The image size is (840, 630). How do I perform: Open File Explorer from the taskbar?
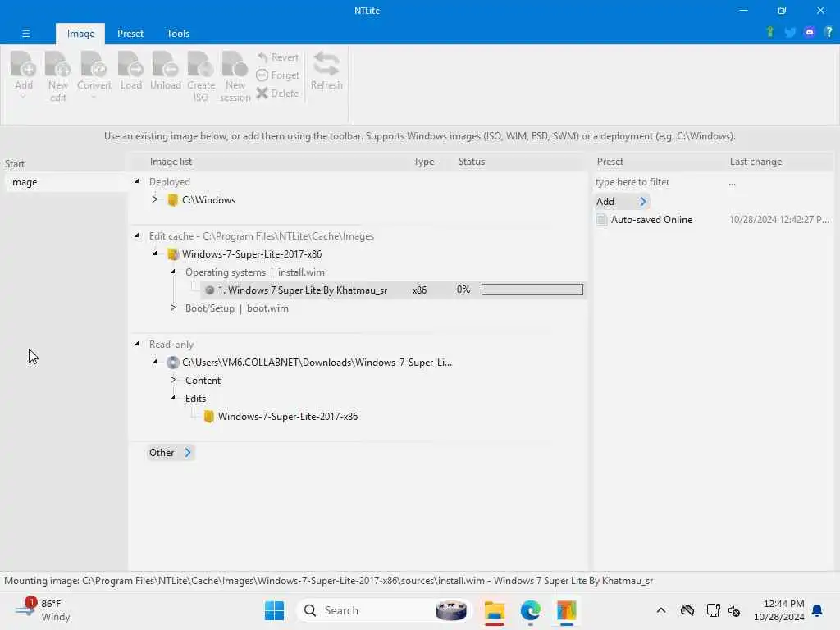coord(495,610)
